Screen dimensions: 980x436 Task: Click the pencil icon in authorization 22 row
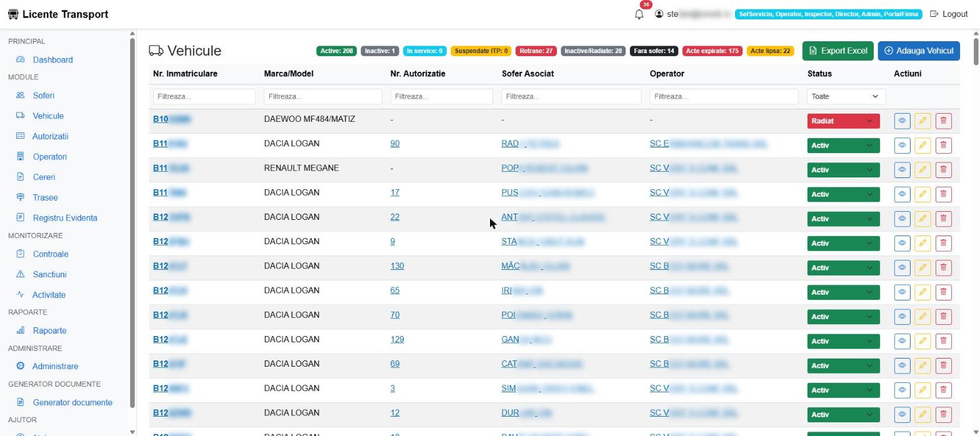tap(922, 219)
